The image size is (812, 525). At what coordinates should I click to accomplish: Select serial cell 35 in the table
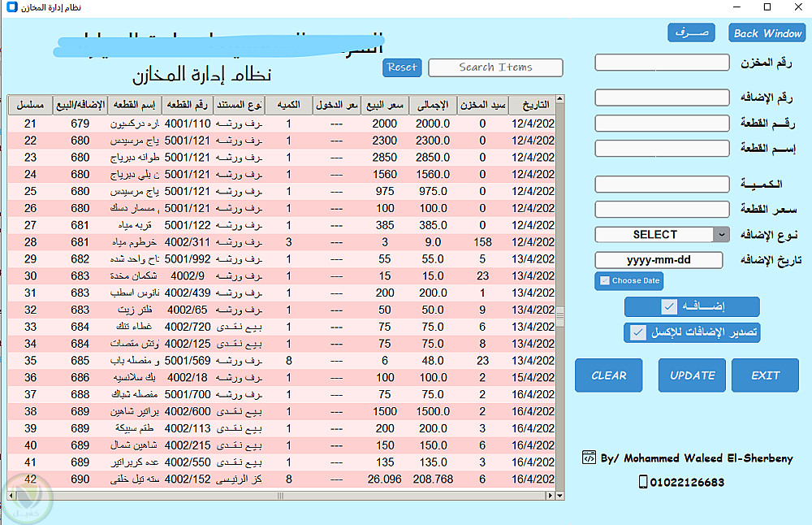coord(30,361)
